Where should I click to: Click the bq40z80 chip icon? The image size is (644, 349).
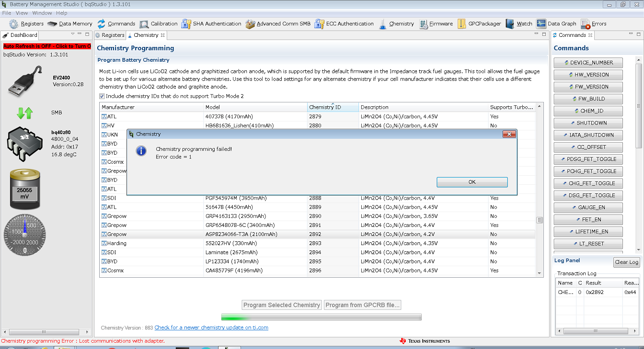pos(25,144)
